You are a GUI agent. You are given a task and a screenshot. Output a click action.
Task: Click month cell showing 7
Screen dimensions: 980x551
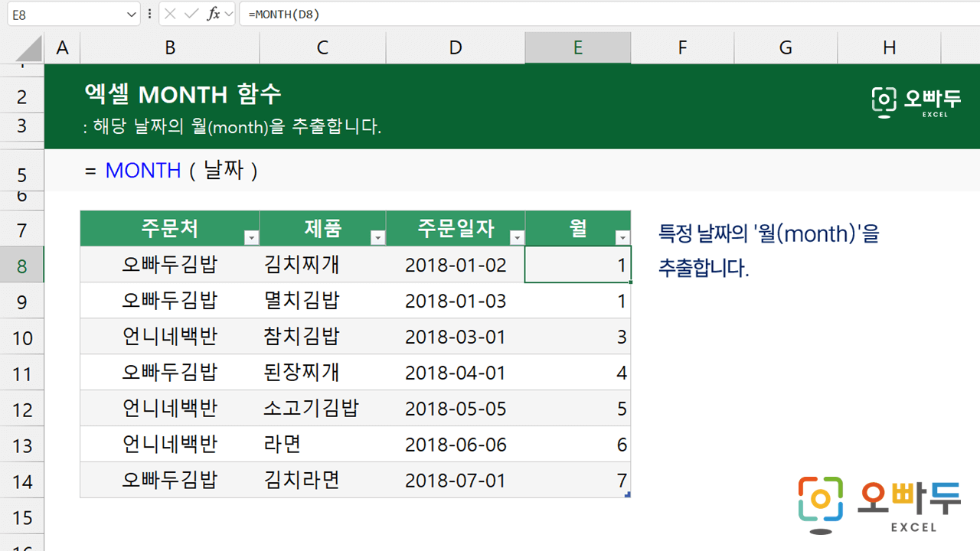coord(578,481)
